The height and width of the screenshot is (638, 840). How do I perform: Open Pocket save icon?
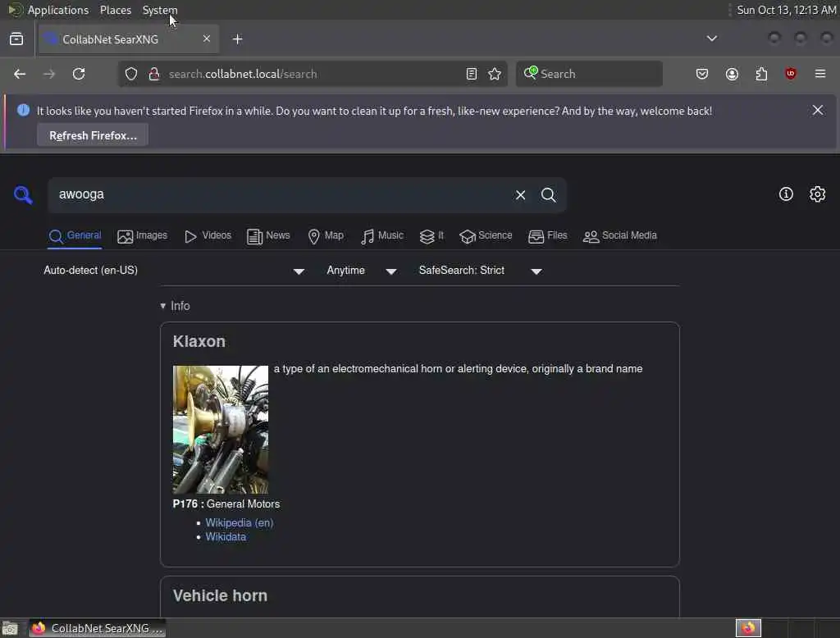[x=702, y=74]
